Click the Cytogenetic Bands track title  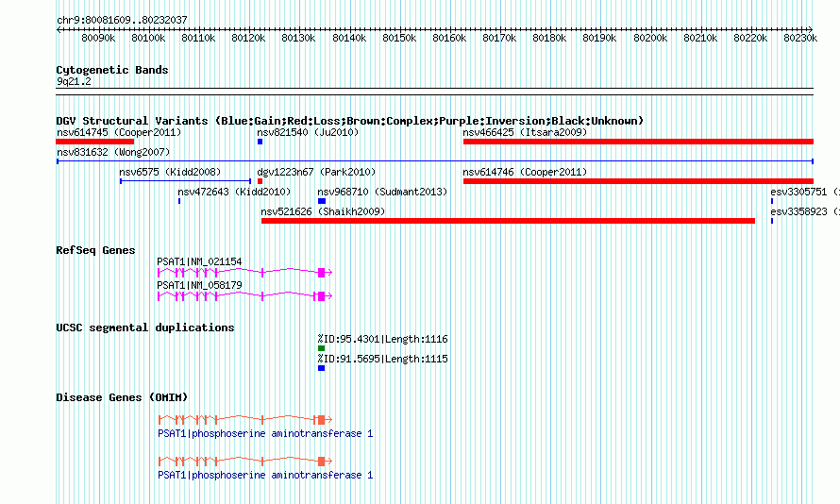(x=112, y=70)
